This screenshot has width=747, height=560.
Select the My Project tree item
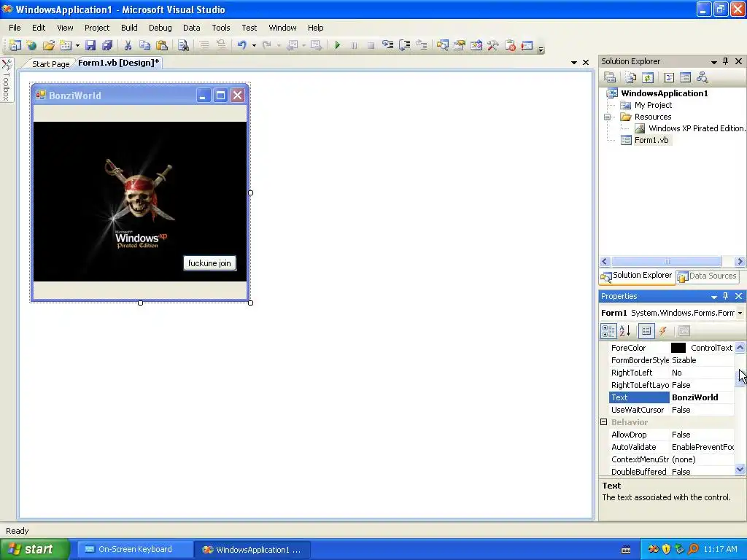(653, 105)
